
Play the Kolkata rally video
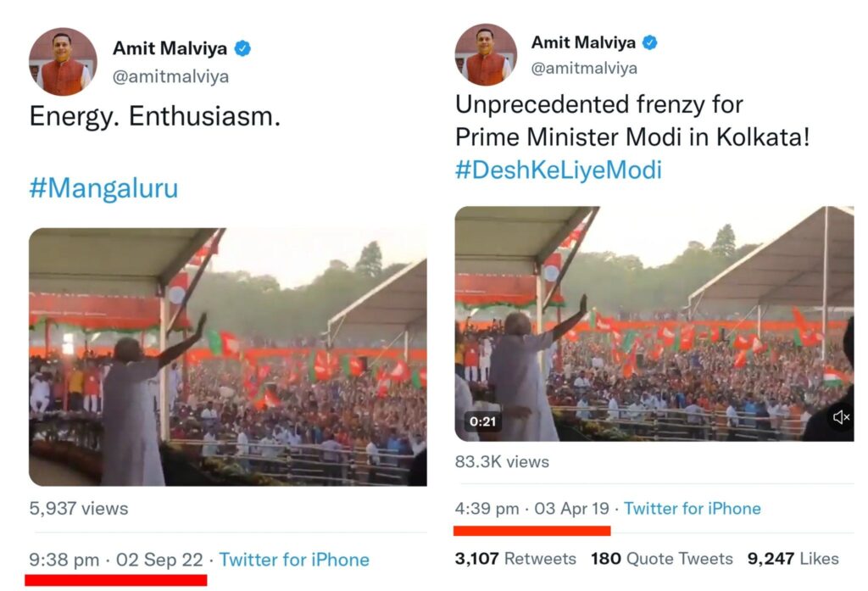pos(654,323)
